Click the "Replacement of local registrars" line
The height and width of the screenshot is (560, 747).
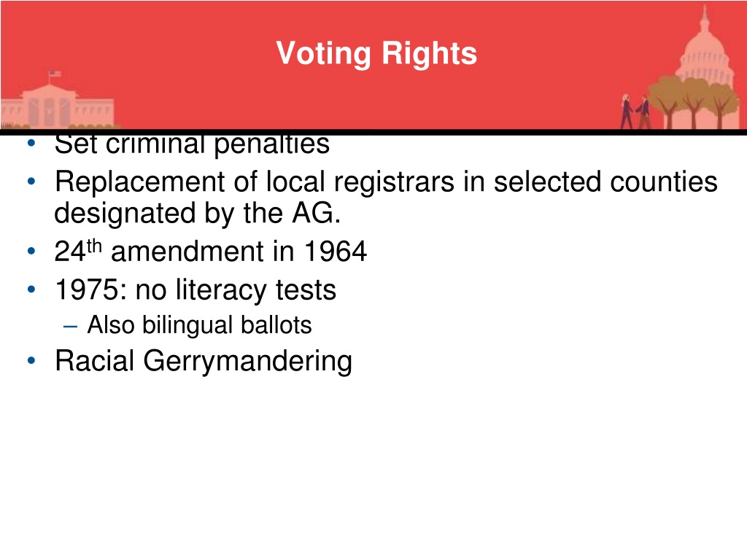click(386, 182)
